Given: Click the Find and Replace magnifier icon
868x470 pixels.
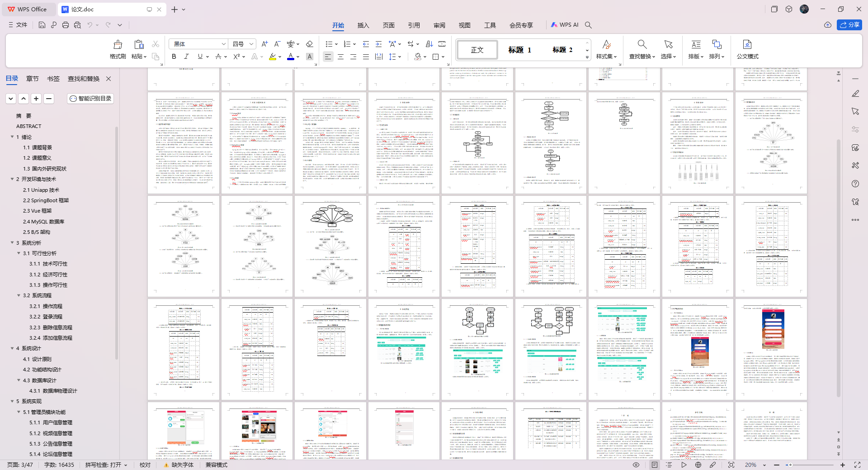Looking at the screenshot, I should pos(642,44).
